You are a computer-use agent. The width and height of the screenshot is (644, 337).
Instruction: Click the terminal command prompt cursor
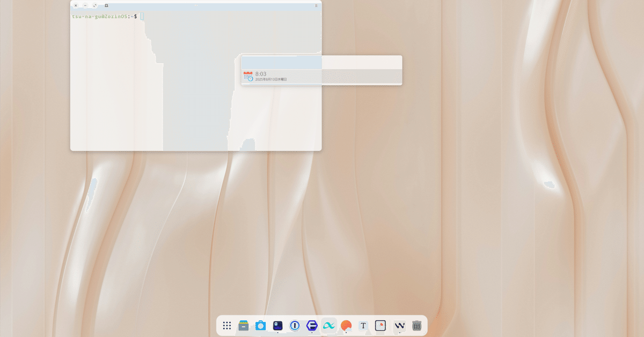pyautogui.click(x=142, y=16)
